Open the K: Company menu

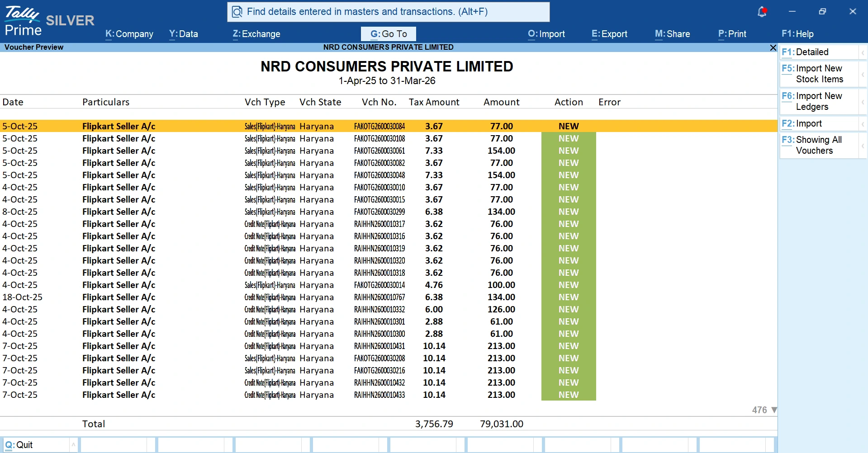pyautogui.click(x=129, y=34)
